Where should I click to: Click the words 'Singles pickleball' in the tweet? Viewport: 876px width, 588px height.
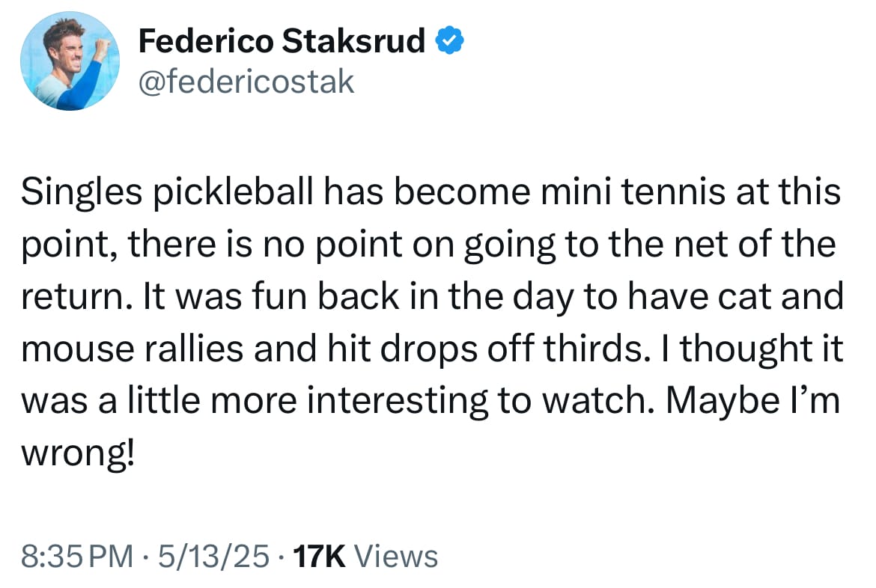pos(162,194)
